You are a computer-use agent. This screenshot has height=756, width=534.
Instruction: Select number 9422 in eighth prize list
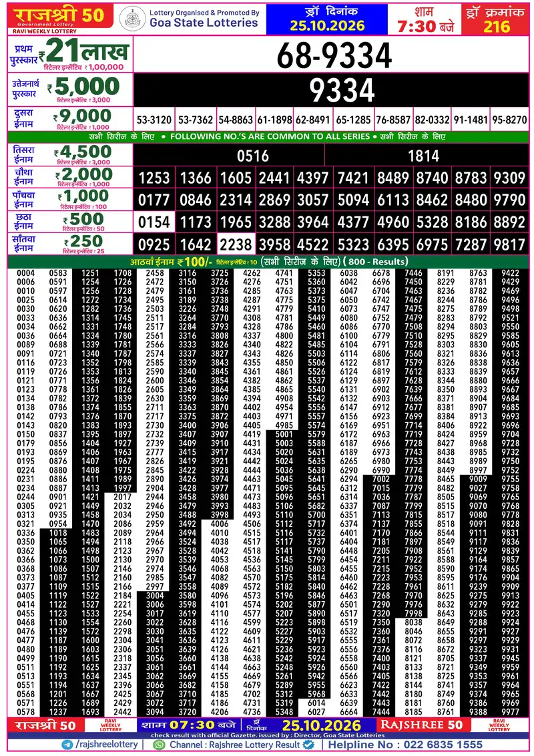[510, 273]
